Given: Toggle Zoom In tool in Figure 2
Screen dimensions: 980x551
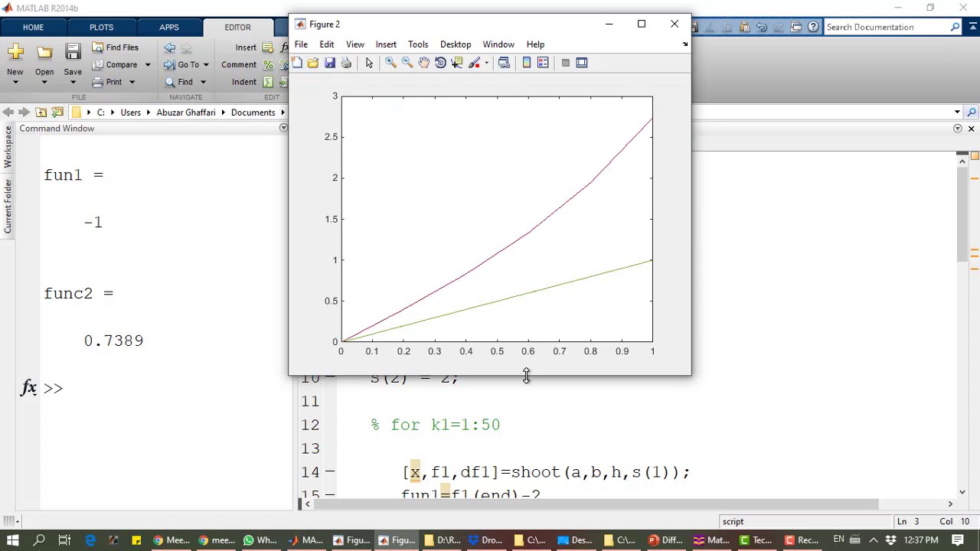Looking at the screenshot, I should pyautogui.click(x=390, y=63).
